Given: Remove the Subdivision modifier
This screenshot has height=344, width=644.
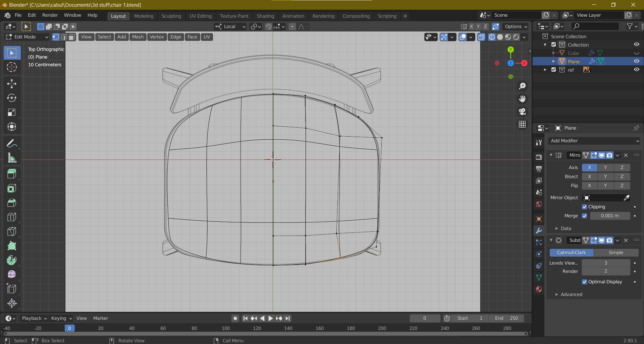Looking at the screenshot, I should point(626,240).
